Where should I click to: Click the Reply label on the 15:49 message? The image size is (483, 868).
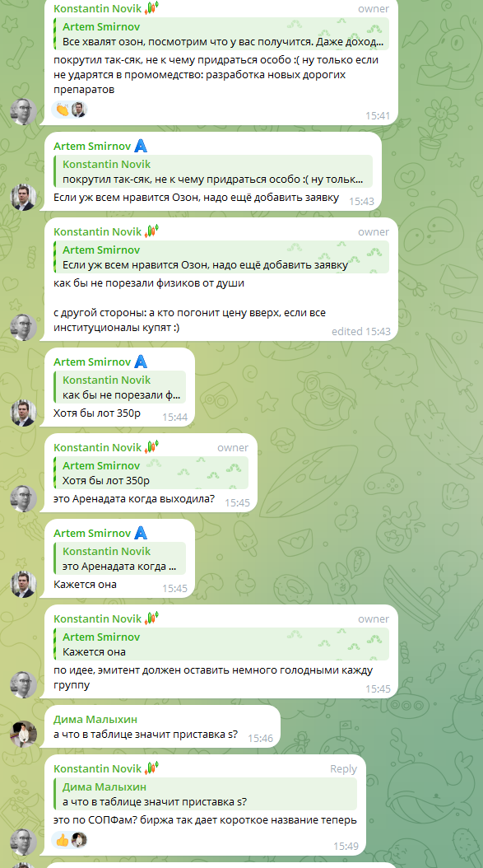click(343, 769)
